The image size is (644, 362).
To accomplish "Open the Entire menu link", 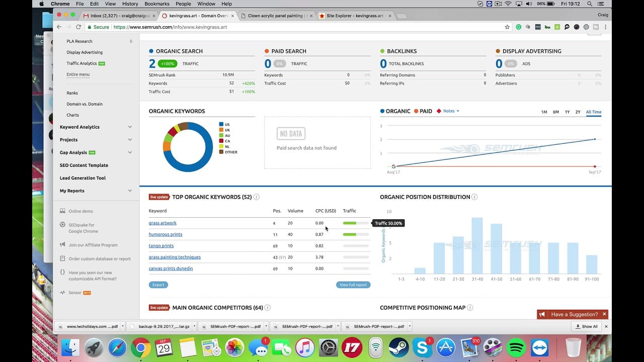I will pyautogui.click(x=78, y=74).
